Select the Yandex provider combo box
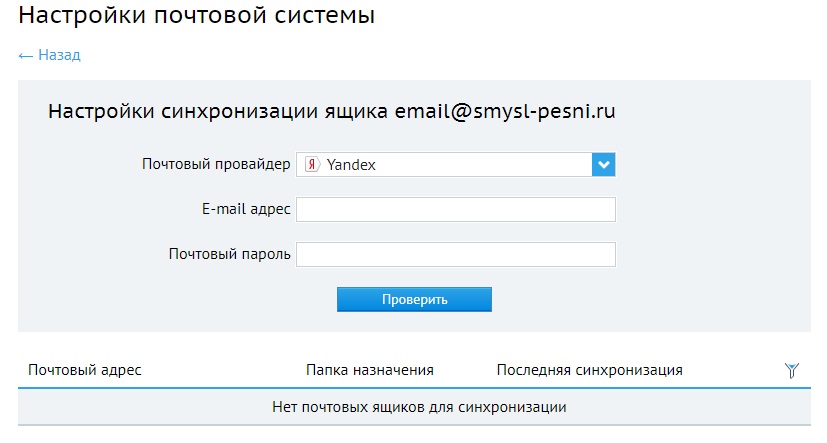Viewport: 827px width, 443px height. pyautogui.click(x=456, y=165)
